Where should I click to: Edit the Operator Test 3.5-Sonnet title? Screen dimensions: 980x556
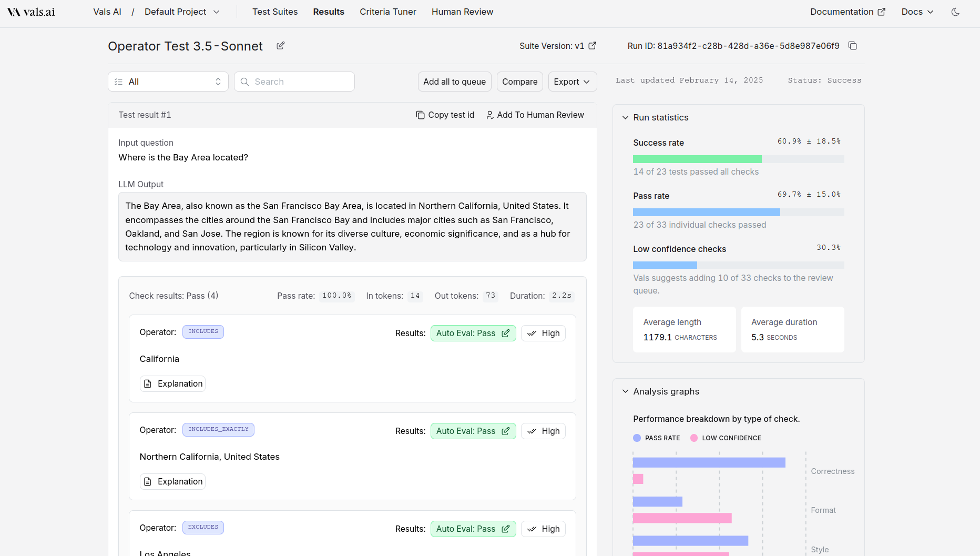click(x=281, y=46)
